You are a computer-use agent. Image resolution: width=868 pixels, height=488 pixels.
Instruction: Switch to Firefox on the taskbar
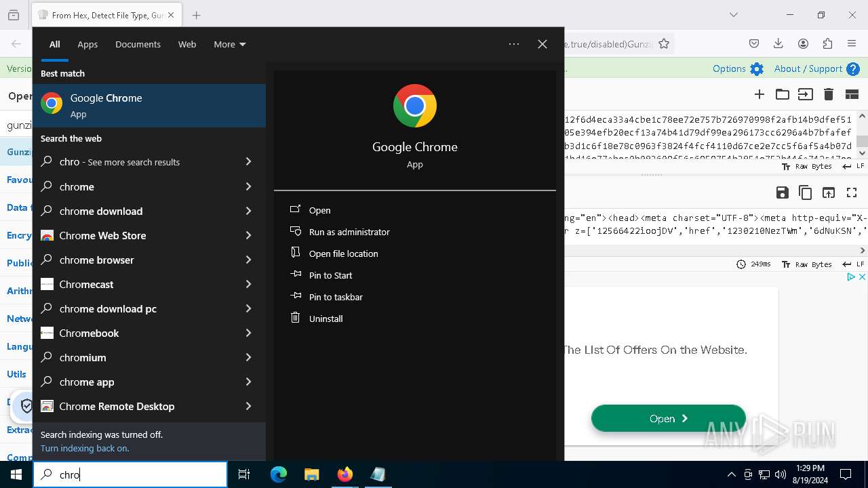345,474
